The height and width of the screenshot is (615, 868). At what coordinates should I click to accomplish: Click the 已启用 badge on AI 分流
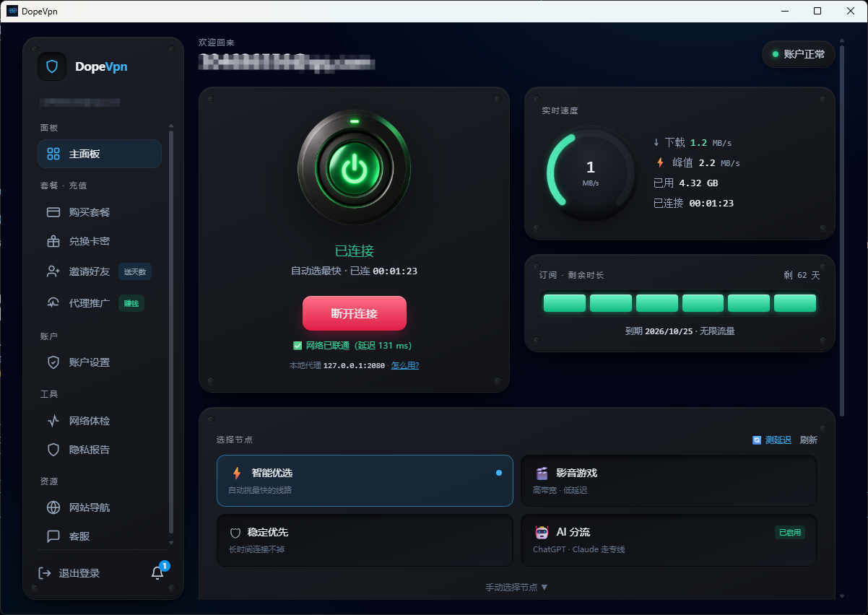pos(789,533)
